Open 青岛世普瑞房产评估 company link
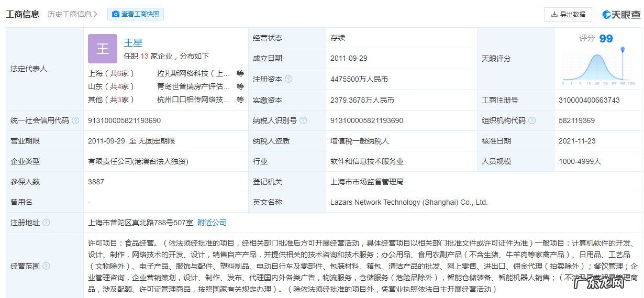Image resolution: width=644 pixels, height=298 pixels. click(193, 86)
